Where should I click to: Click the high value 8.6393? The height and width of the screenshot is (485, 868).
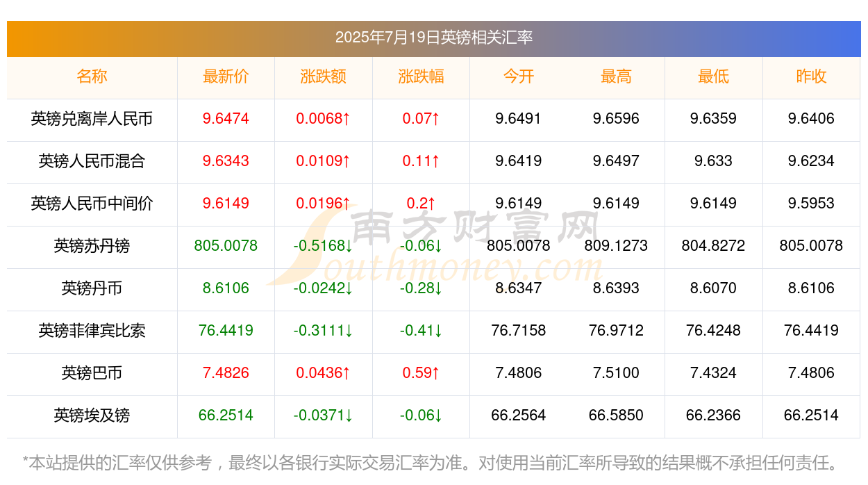click(616, 288)
